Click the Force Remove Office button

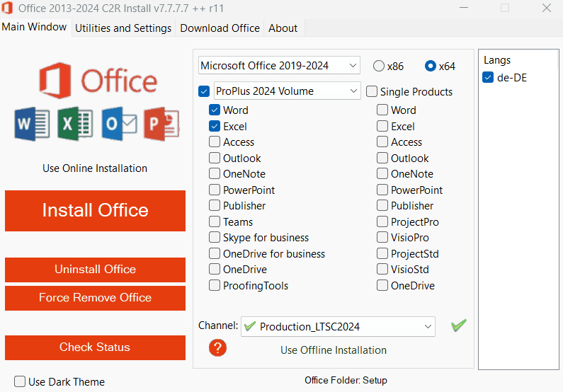point(95,298)
